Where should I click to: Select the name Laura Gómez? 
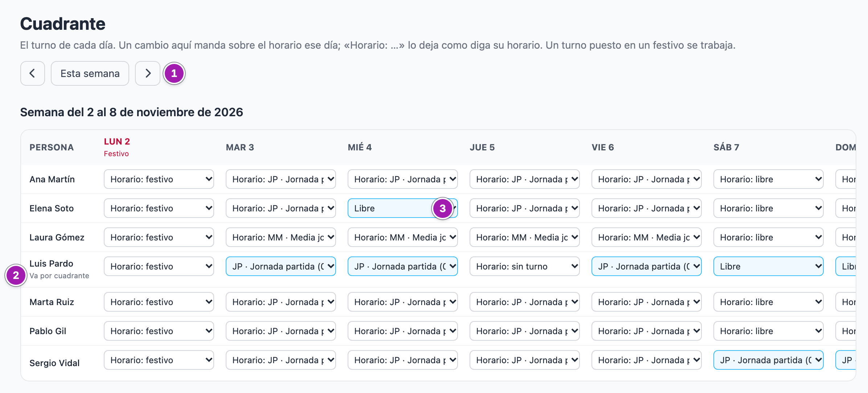tap(57, 238)
